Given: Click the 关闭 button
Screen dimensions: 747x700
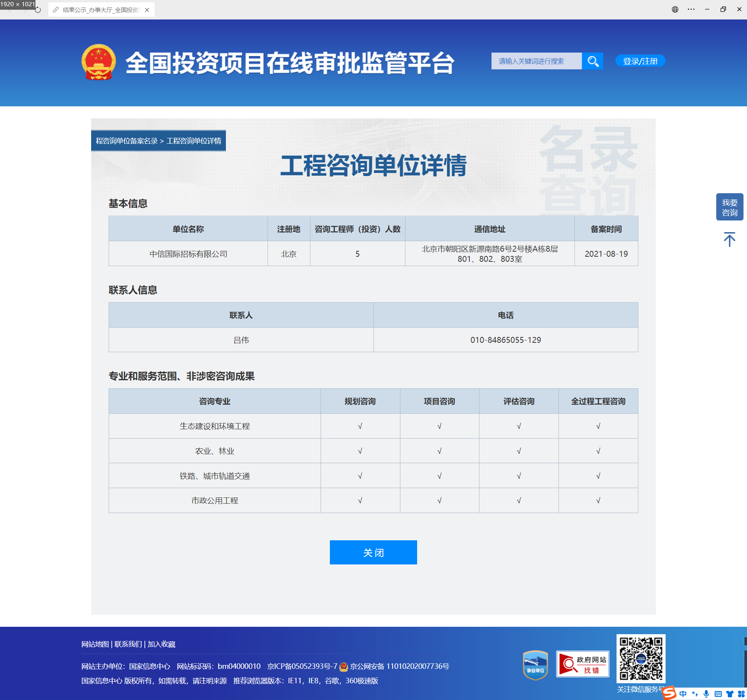Looking at the screenshot, I should click(373, 552).
